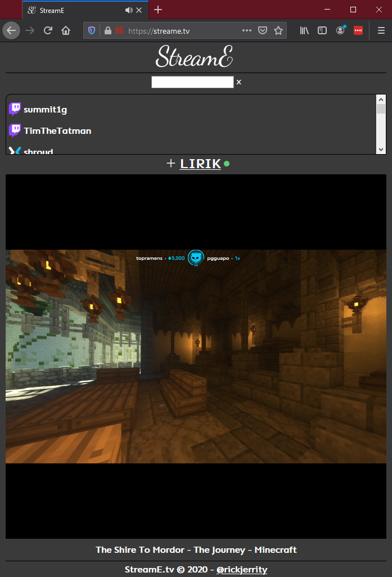This screenshot has width=392, height=577.
Task: Click the streamer list scrollbar up arrow
Action: pos(381,100)
